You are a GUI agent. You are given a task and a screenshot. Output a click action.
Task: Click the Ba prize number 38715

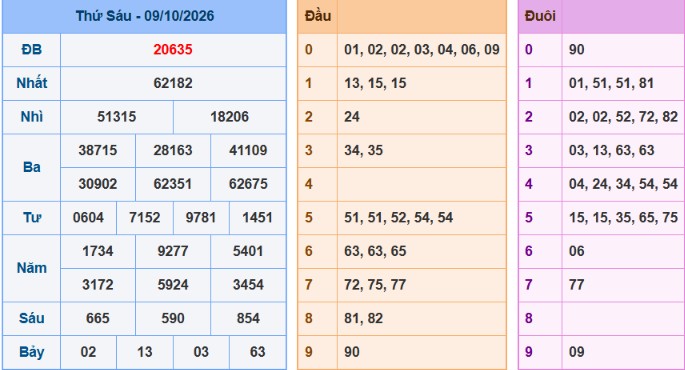pos(98,150)
